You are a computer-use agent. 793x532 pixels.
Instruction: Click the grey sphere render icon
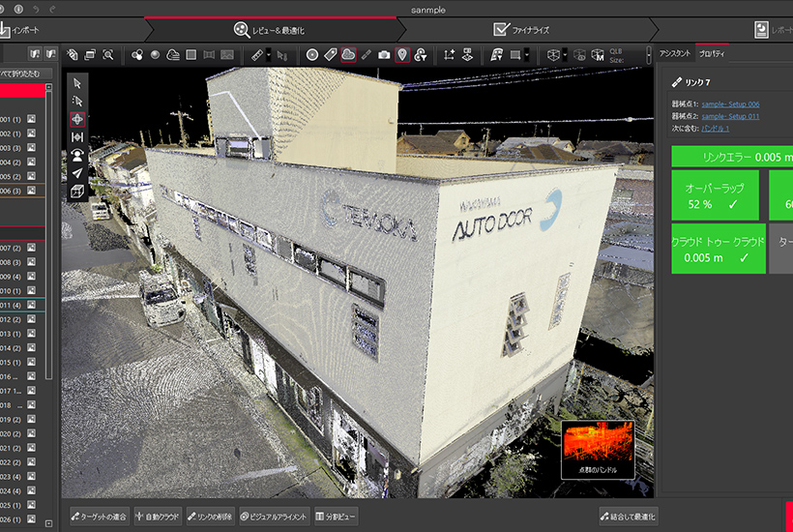point(156,54)
